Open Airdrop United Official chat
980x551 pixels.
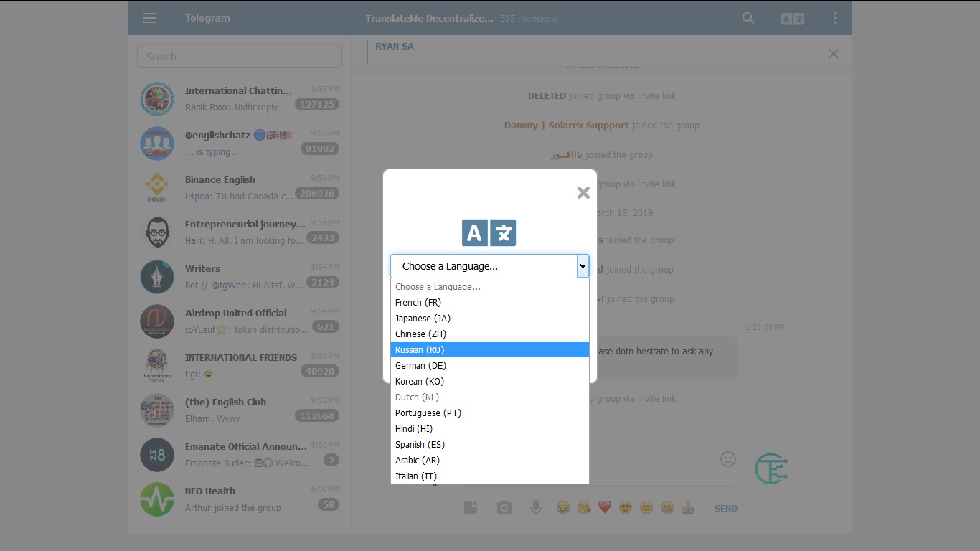(240, 321)
